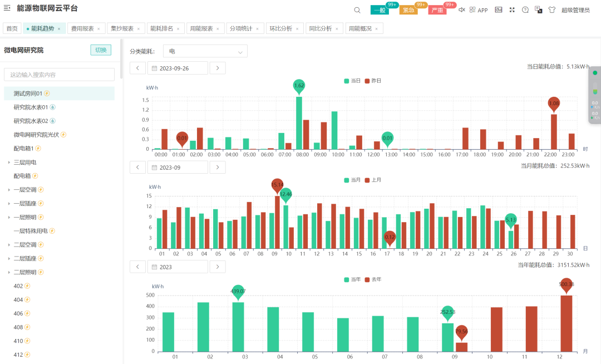Expand the 二层空调 tree node
Screen dimensions: 601x364
pyautogui.click(x=9, y=245)
